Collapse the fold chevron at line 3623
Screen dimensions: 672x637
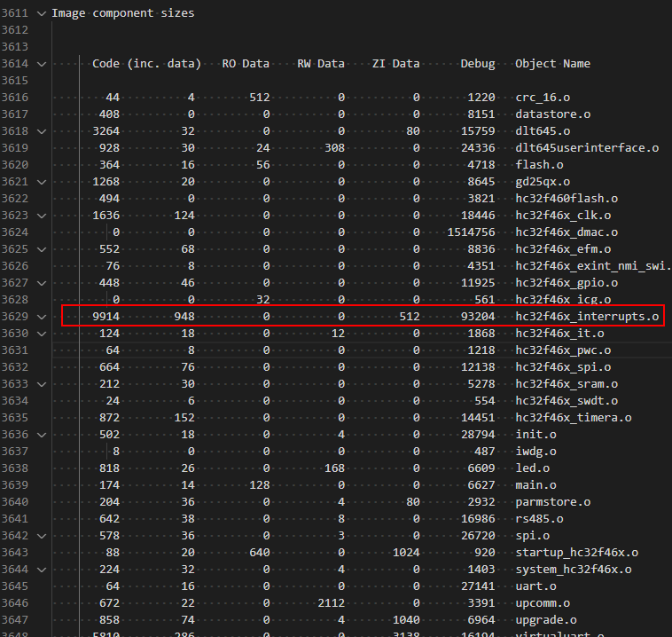click(x=42, y=216)
